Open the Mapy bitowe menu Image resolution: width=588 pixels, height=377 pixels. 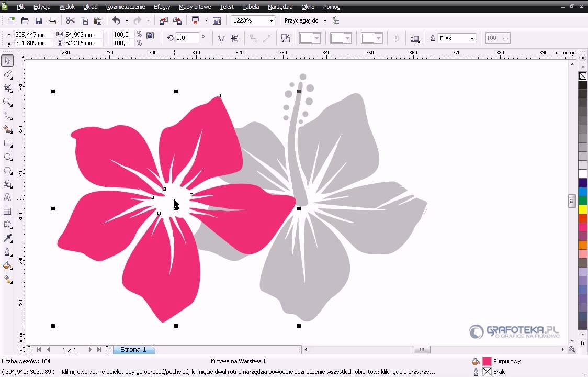pos(195,7)
